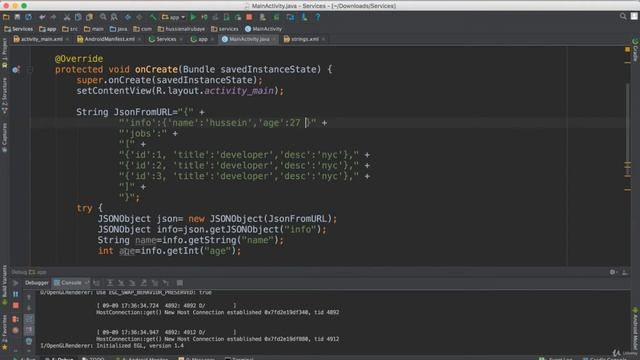Click the Project Structure icon in toolbar

(291, 17)
